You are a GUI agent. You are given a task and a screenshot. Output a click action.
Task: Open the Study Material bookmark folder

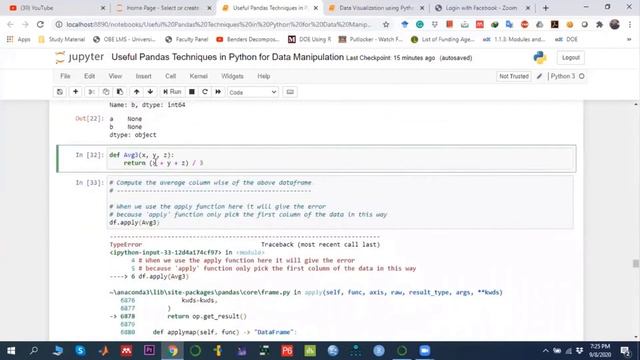click(x=61, y=39)
